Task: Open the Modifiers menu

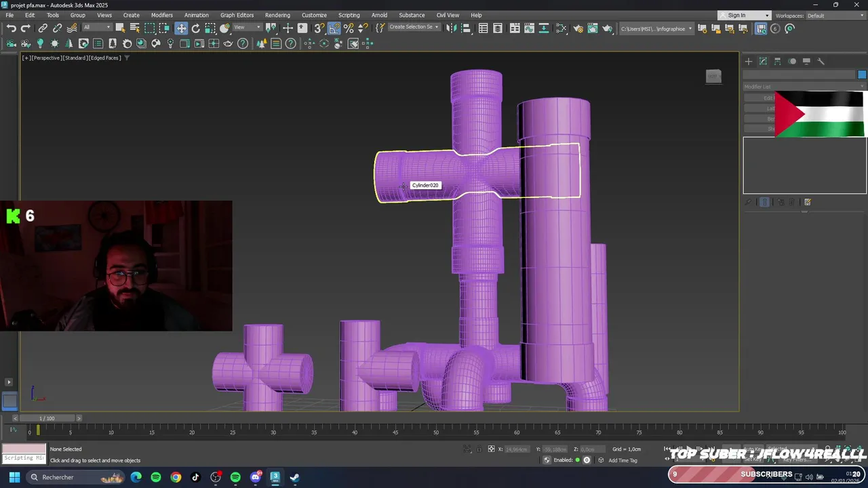Action: pos(161,15)
